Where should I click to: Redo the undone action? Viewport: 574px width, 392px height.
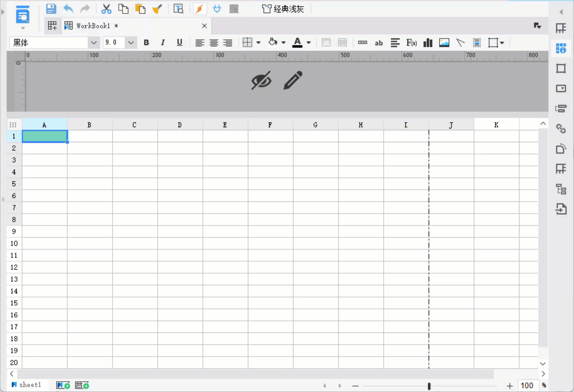point(85,9)
